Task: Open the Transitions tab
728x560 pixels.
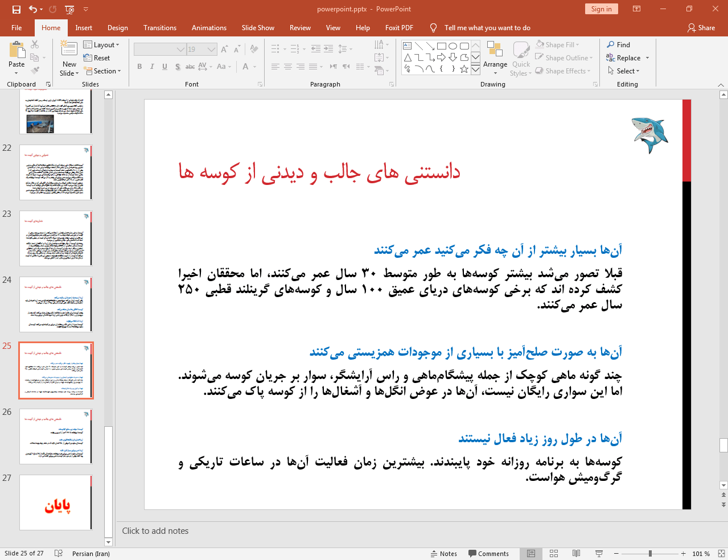Action: 160,27
